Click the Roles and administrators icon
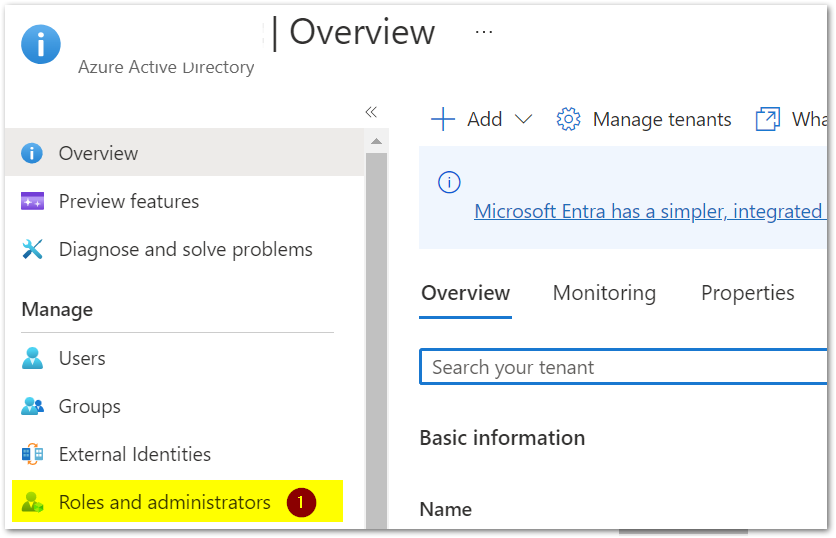Screen dimensions: 836x538 [x=32, y=502]
